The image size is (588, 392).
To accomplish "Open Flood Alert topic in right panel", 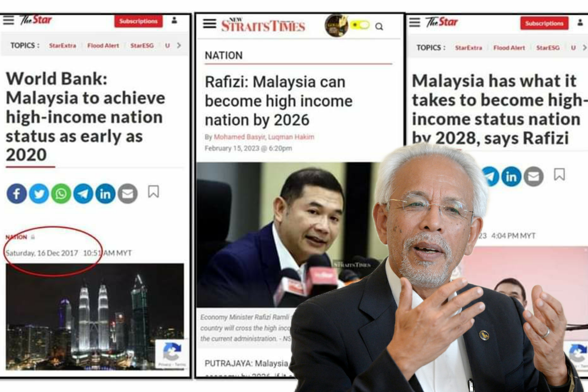I will pos(509,48).
